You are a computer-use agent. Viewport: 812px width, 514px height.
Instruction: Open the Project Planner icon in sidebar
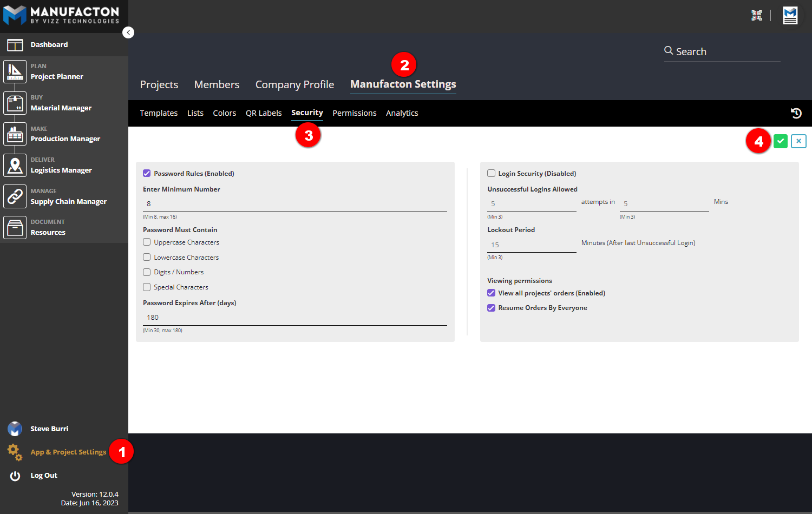[x=15, y=71]
